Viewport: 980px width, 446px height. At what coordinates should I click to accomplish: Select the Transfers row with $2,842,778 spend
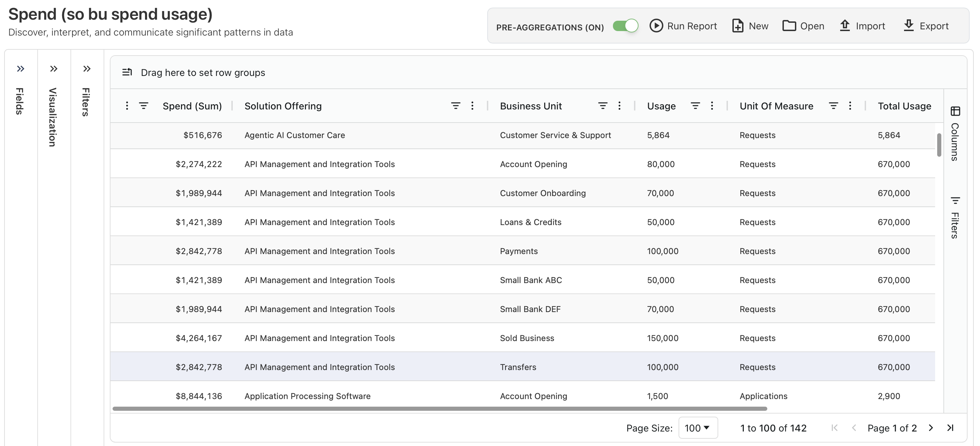517,367
